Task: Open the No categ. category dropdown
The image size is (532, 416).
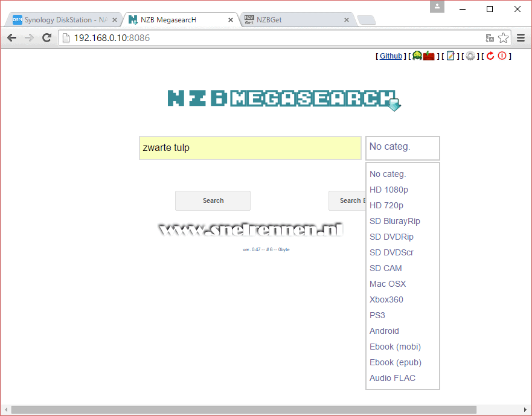Action: (402, 148)
